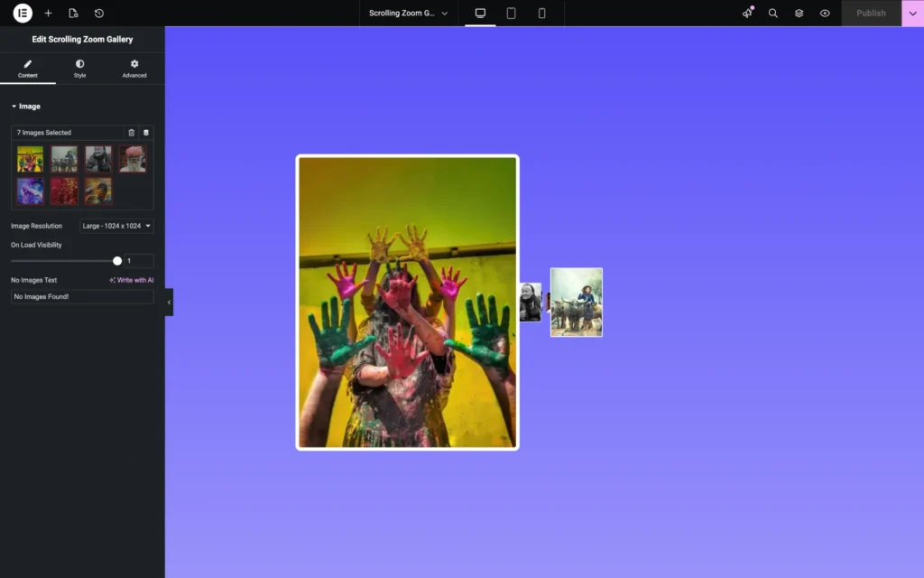Image resolution: width=924 pixels, height=578 pixels.
Task: Open the AI notifications megaphone icon
Action: [x=746, y=14]
